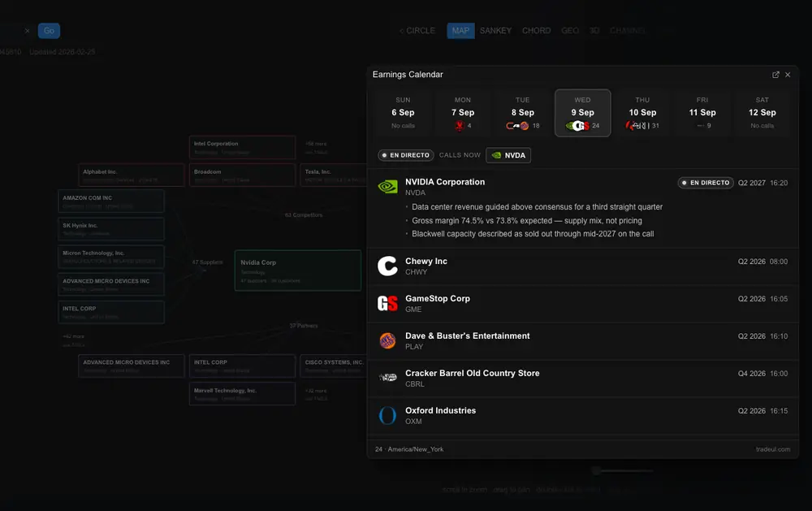Click the tradeul.com link in footer
This screenshot has width=812, height=511.
(x=773, y=449)
